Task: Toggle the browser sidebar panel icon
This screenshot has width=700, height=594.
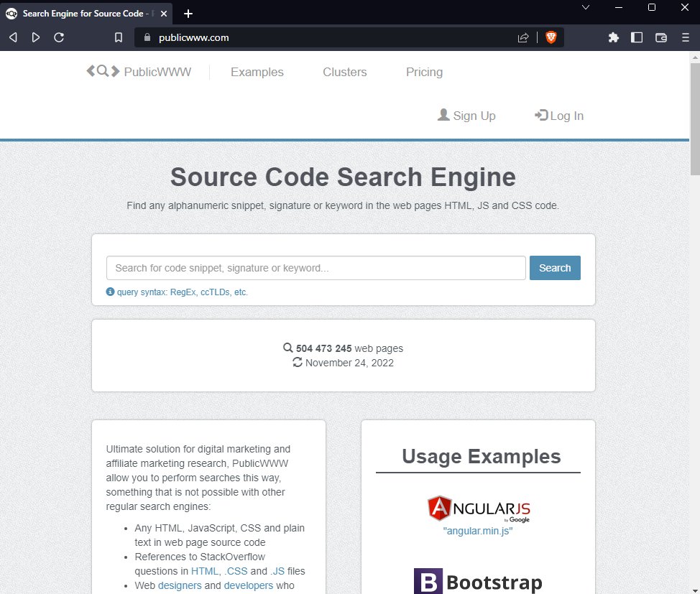Action: point(637,37)
